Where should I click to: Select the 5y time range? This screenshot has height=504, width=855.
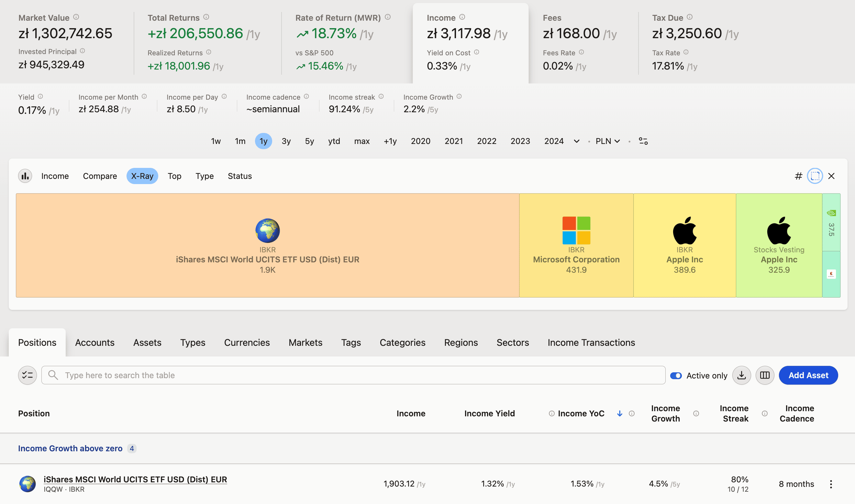click(309, 141)
